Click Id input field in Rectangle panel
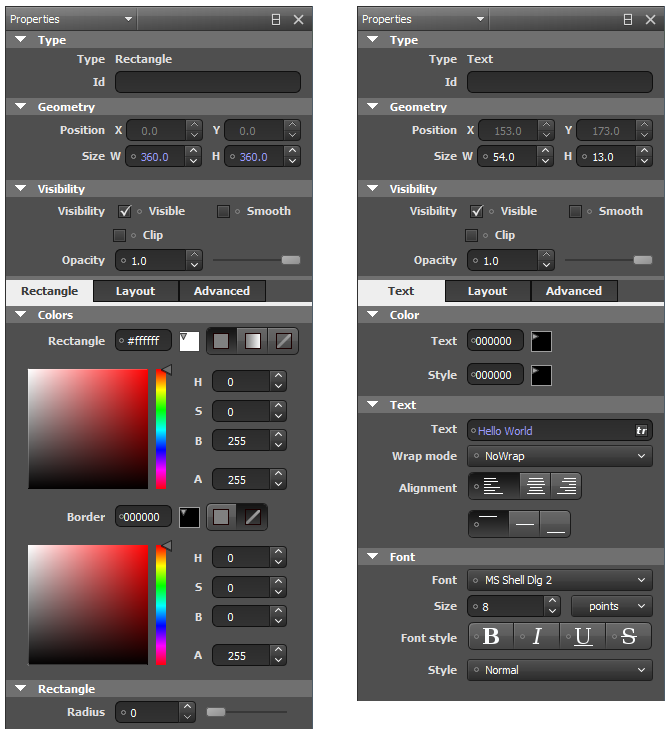This screenshot has height=735, width=670. point(208,82)
